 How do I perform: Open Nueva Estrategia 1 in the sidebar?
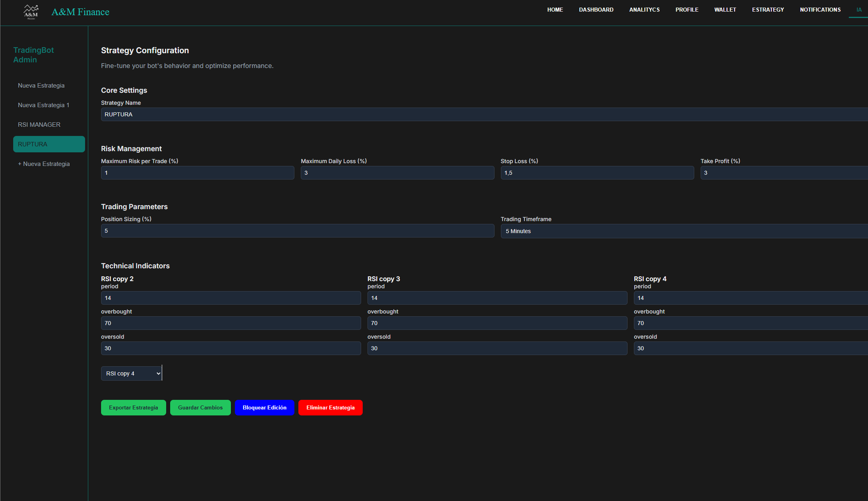(x=44, y=105)
